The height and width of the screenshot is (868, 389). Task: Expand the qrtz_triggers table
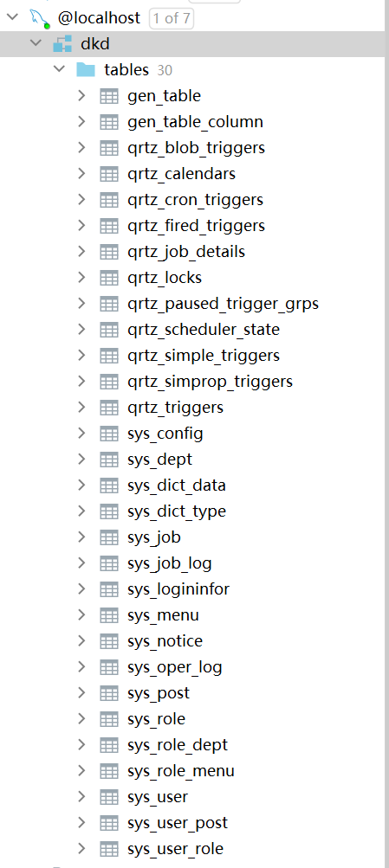82,408
